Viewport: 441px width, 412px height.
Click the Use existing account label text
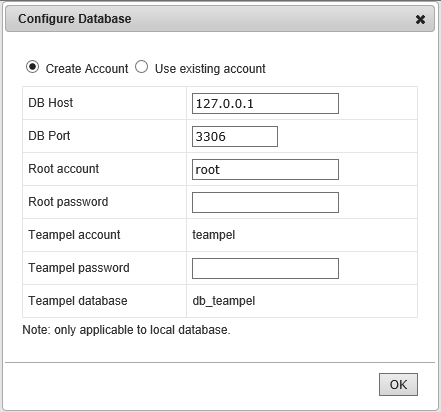pyautogui.click(x=210, y=69)
